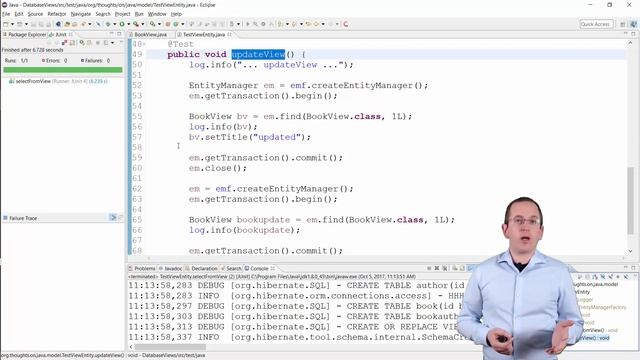
Task: Click the editor vertical scrollbar thumb
Action: click(x=631, y=200)
